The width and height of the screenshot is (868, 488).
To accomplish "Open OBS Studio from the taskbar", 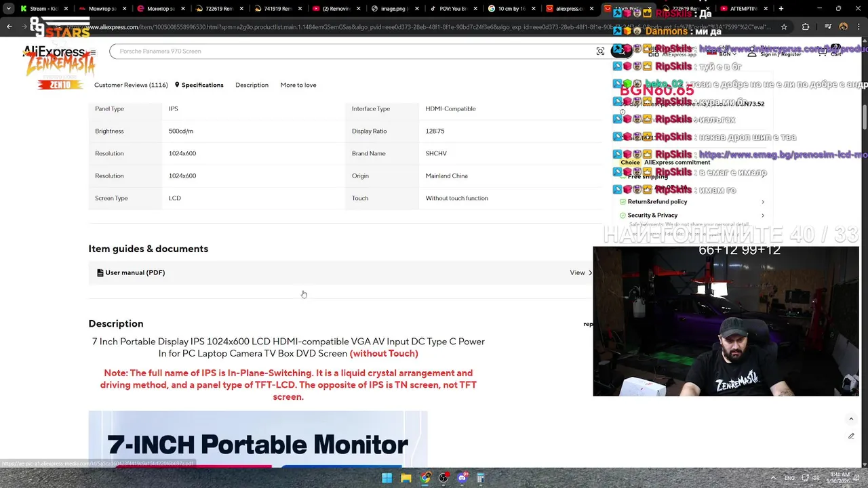I will (443, 478).
